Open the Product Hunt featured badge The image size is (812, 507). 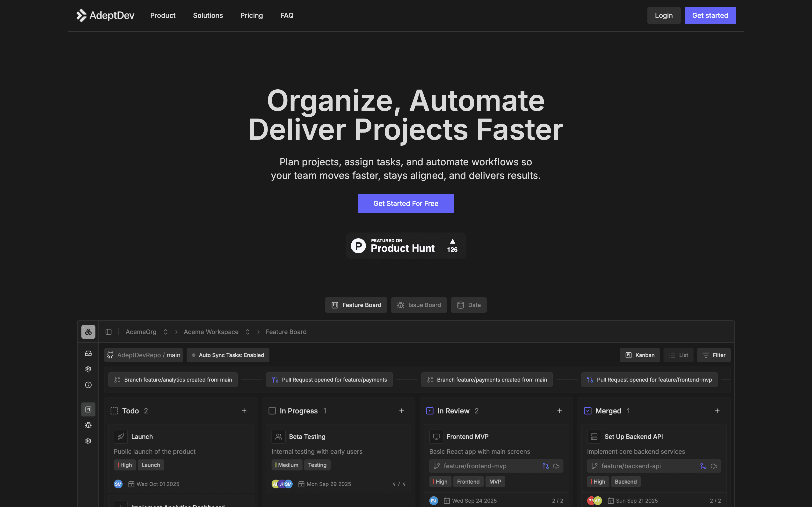coord(406,246)
